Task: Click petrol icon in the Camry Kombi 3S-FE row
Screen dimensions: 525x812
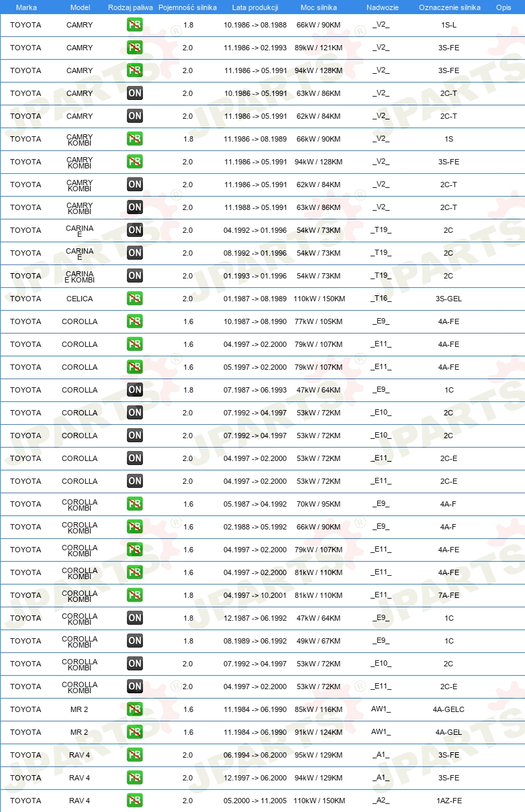Action: tap(135, 162)
